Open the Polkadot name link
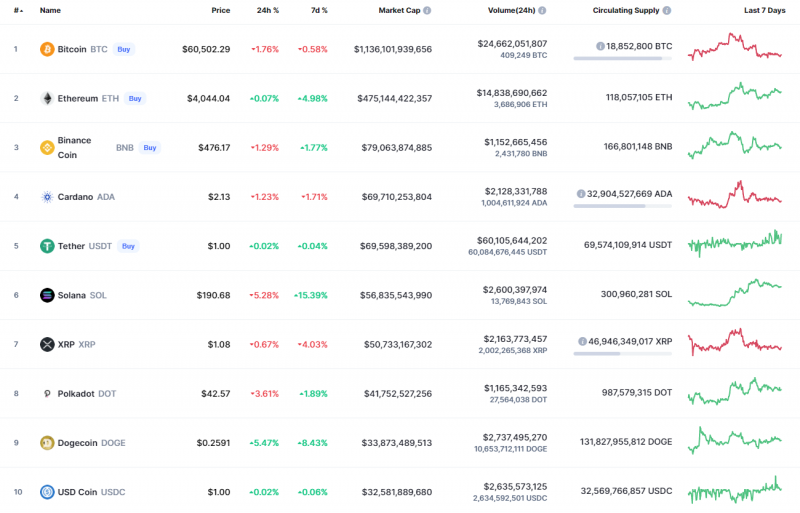Viewport: 800px width, 513px height. coord(76,394)
